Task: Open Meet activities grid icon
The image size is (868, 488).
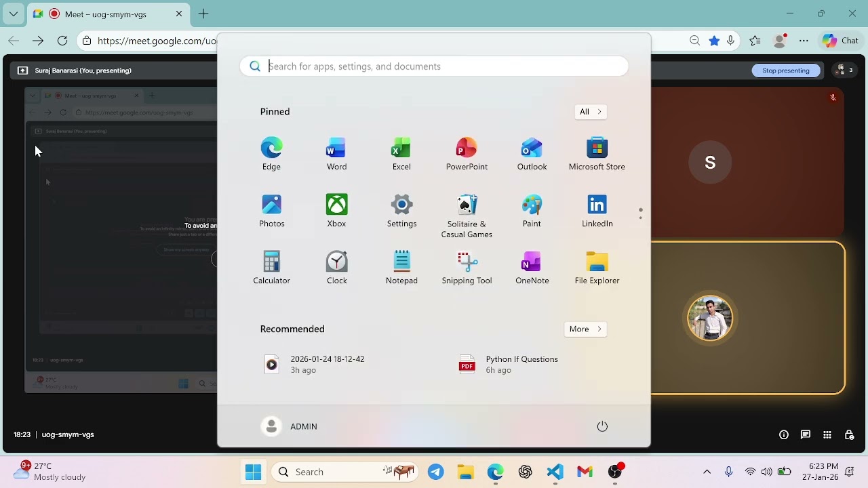Action: click(x=827, y=434)
